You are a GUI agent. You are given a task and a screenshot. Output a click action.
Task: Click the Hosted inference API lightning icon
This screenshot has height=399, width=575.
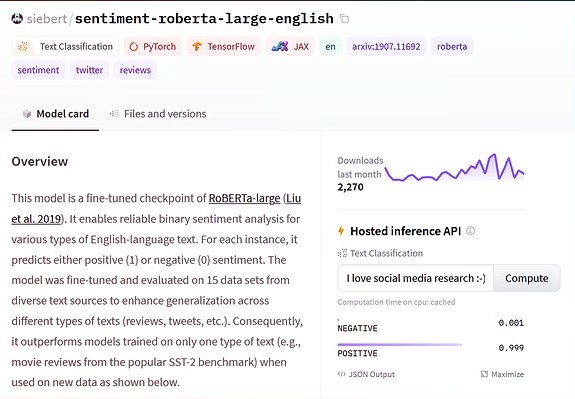coord(341,231)
